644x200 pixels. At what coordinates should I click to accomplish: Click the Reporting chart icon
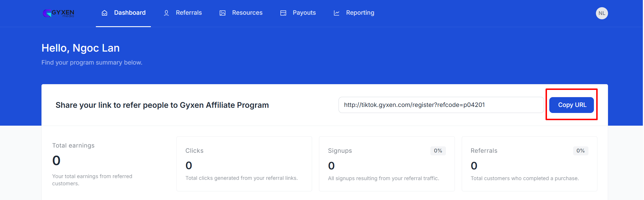pos(337,13)
